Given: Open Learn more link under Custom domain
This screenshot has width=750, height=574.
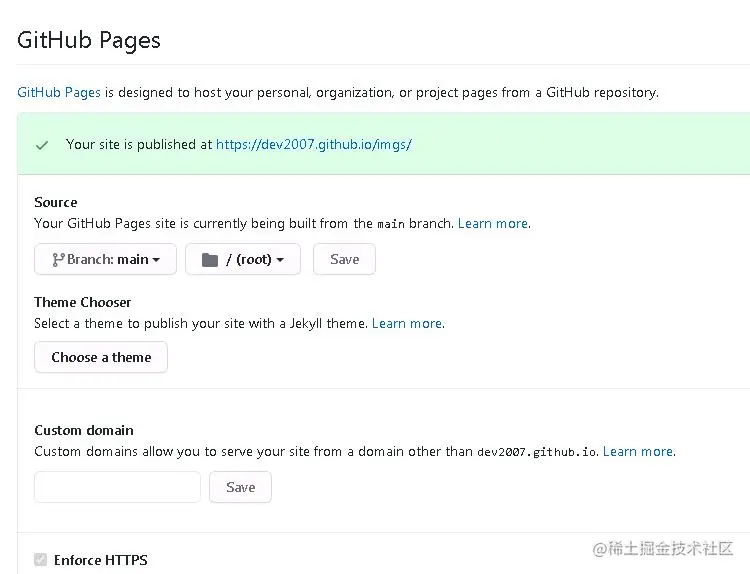Looking at the screenshot, I should (x=638, y=452).
